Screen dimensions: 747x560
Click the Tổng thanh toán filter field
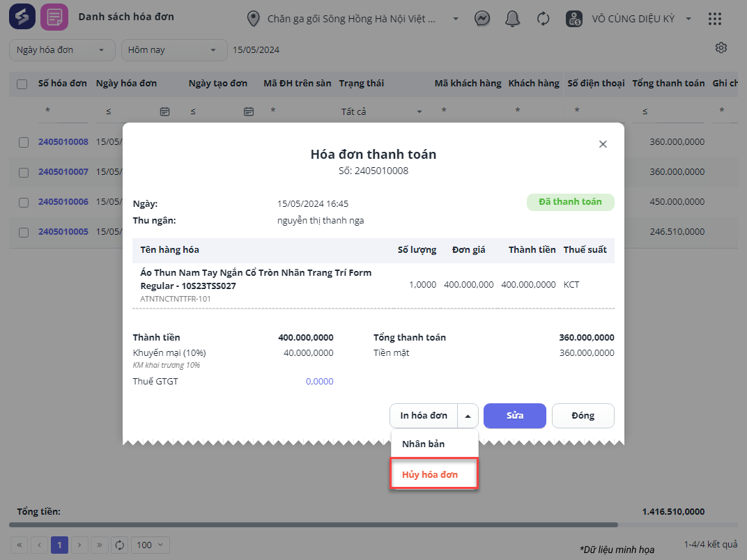[668, 111]
